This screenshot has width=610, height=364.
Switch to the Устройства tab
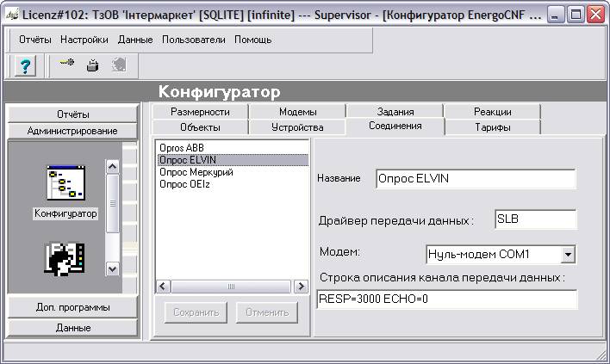tap(296, 127)
